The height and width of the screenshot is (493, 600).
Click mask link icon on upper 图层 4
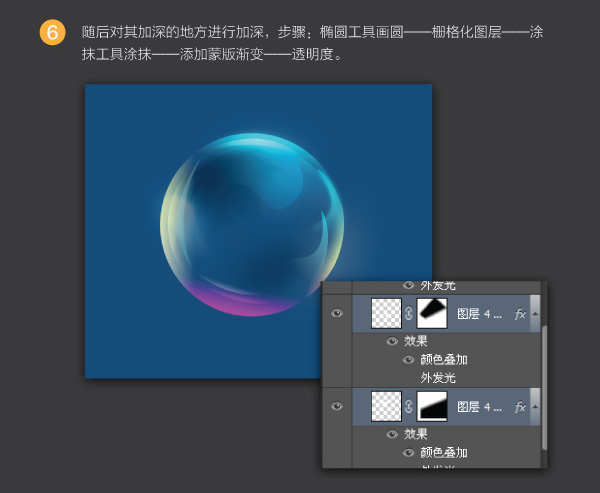[x=408, y=313]
